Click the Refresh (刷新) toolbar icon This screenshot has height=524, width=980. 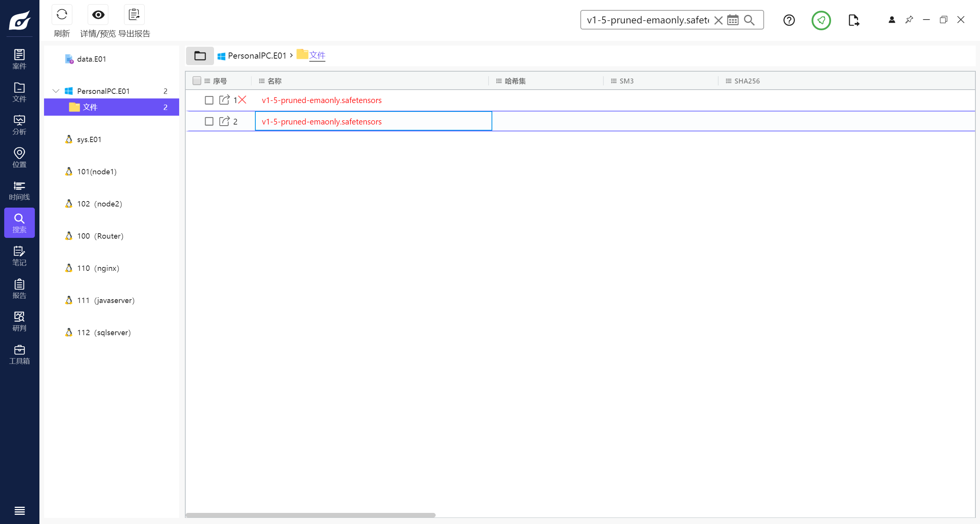[62, 15]
